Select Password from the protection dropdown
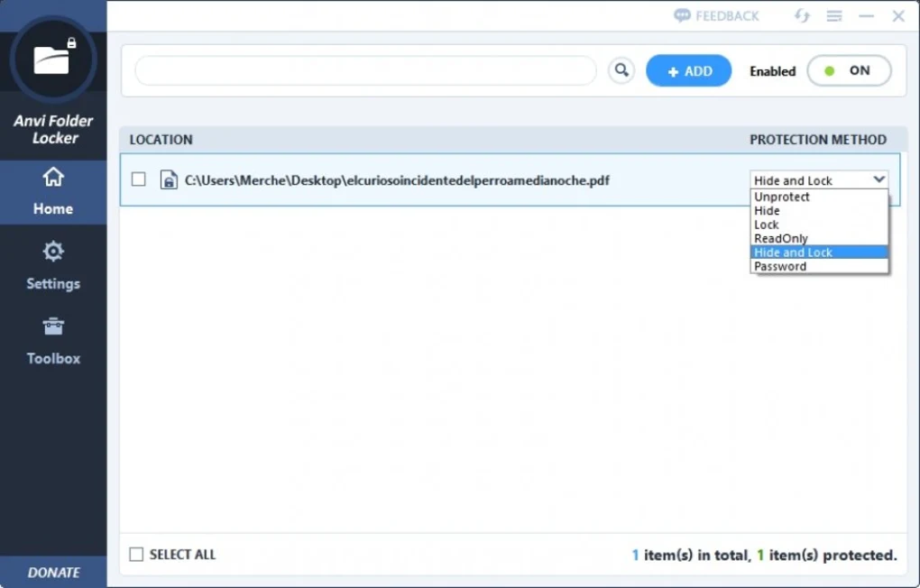Viewport: 920px width, 588px height. click(x=779, y=266)
